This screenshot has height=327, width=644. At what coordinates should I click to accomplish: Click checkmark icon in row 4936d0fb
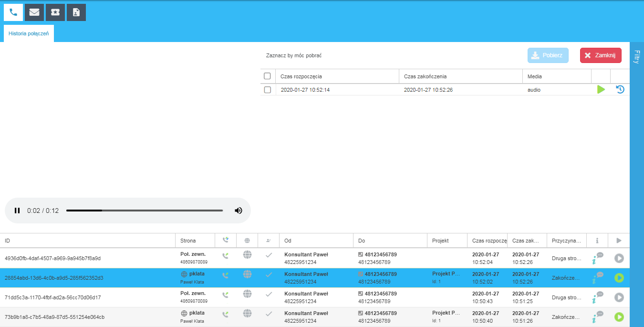tap(269, 255)
